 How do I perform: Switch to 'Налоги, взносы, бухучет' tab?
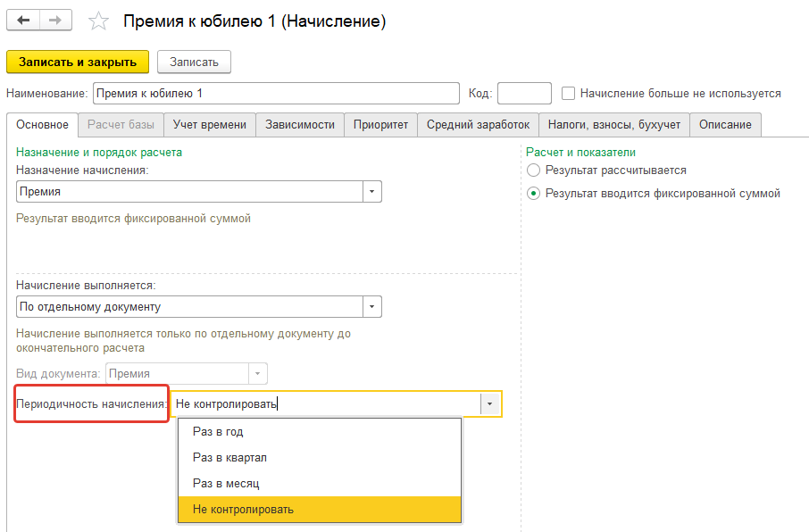pos(613,124)
